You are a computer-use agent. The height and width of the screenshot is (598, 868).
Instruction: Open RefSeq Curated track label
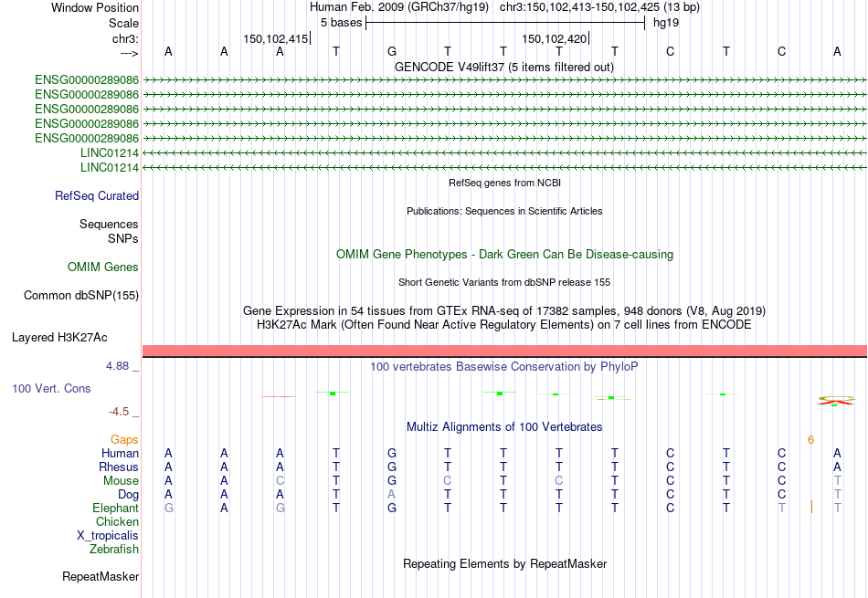click(97, 195)
